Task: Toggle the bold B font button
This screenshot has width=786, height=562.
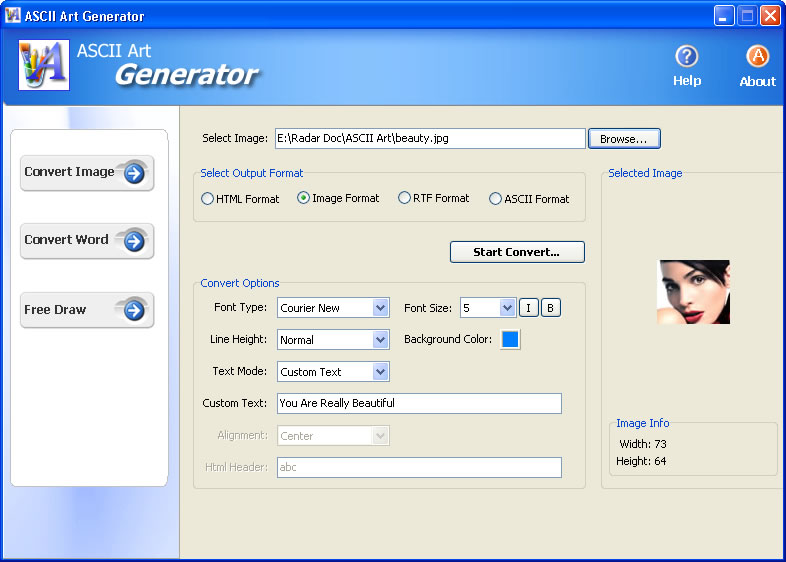Action: (551, 308)
